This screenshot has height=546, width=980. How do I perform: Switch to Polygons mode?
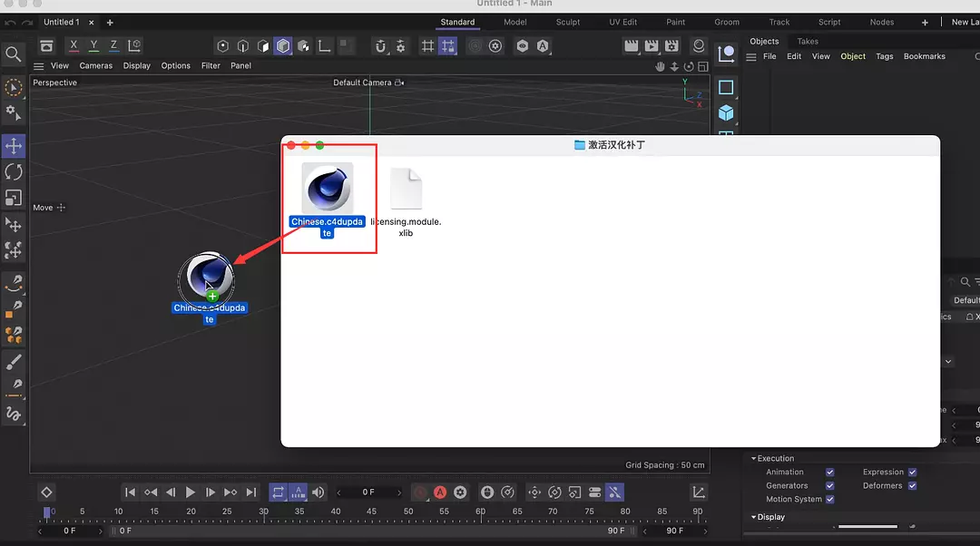tap(263, 46)
